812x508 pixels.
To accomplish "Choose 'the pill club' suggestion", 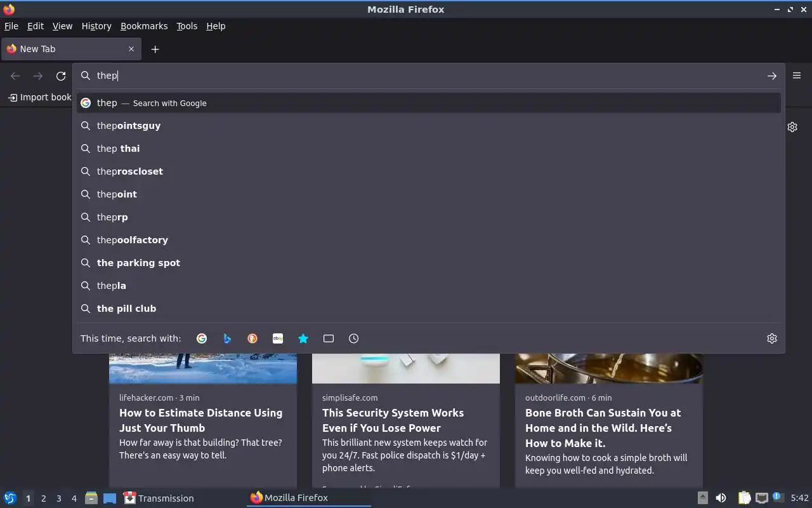I will (429, 309).
